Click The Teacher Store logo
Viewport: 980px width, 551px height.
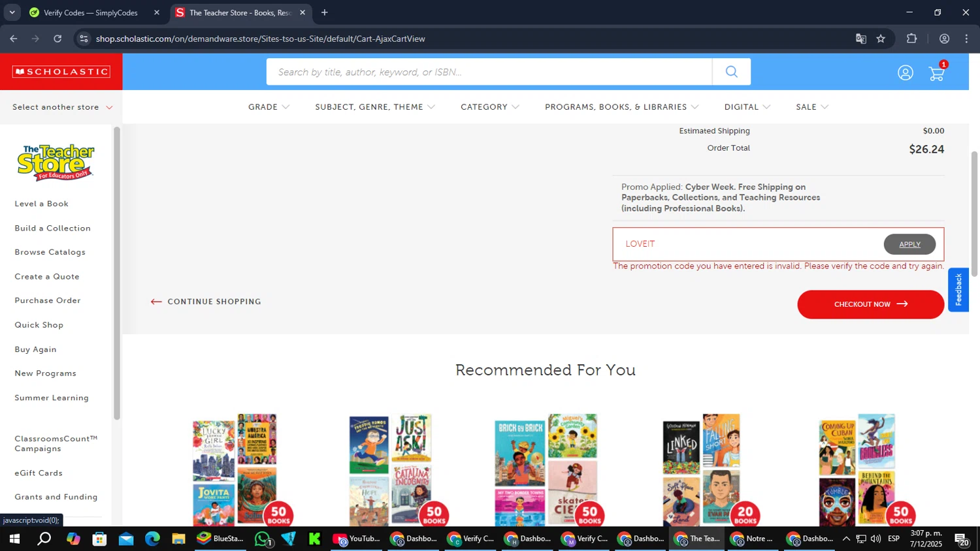[x=56, y=162]
